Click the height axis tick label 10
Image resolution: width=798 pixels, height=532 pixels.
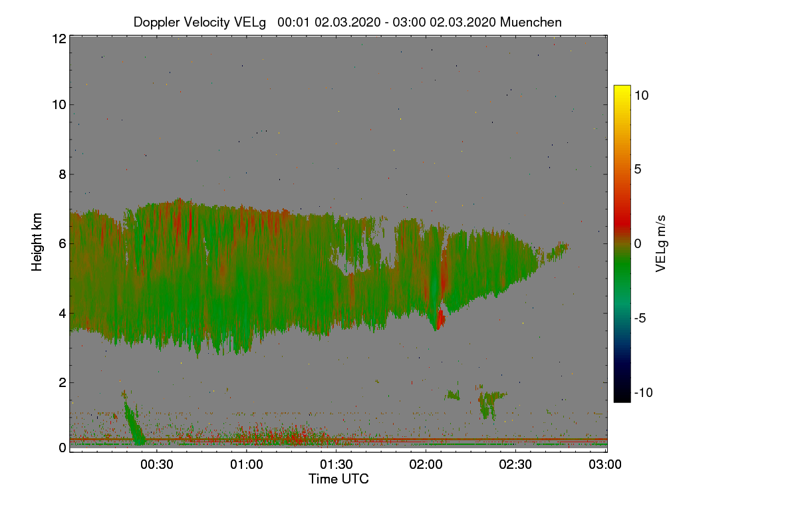[58, 104]
